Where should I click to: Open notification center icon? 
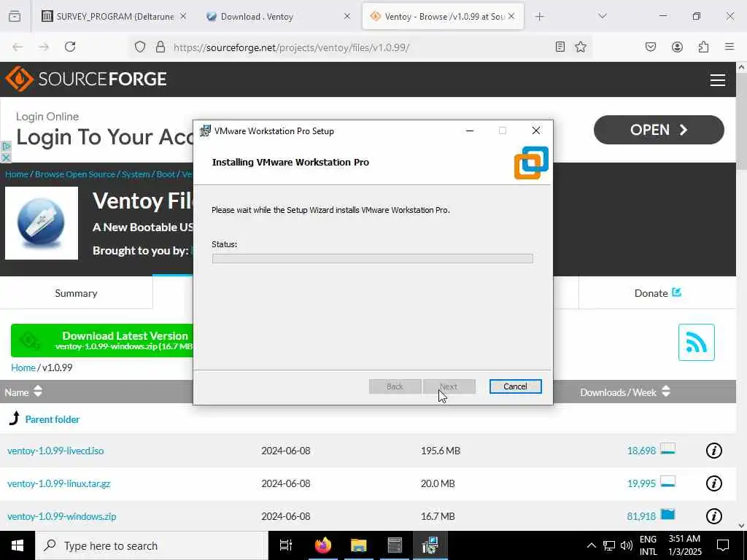pyautogui.click(x=723, y=545)
